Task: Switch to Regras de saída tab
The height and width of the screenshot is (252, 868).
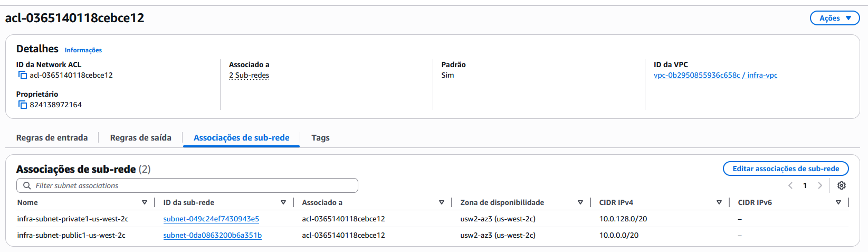Action: point(140,137)
